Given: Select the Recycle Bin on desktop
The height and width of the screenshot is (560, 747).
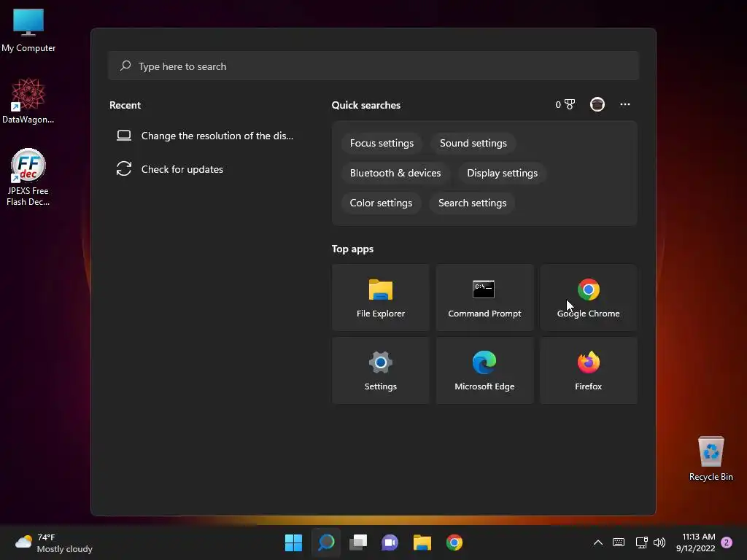Looking at the screenshot, I should point(711,459).
